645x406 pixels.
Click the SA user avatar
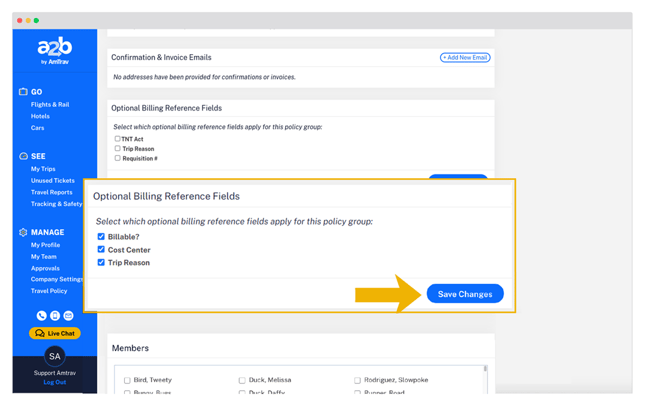54,356
